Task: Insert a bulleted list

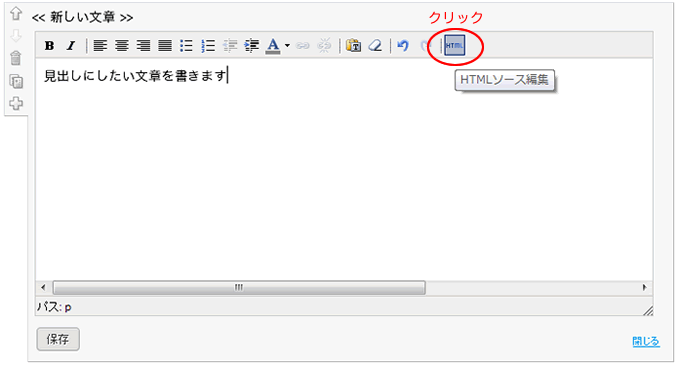Action: tap(187, 45)
